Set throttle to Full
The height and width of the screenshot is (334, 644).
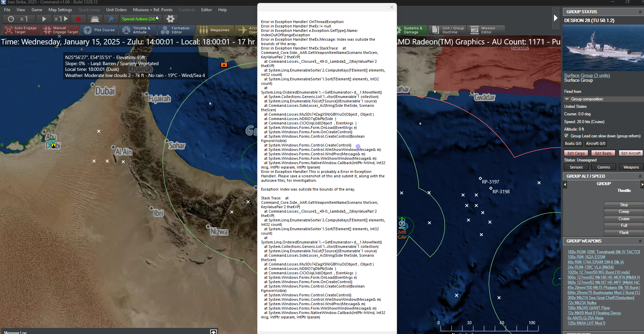(x=624, y=225)
